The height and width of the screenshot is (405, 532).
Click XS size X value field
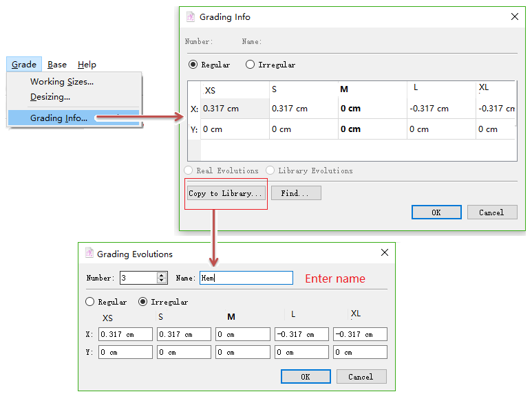coord(125,334)
